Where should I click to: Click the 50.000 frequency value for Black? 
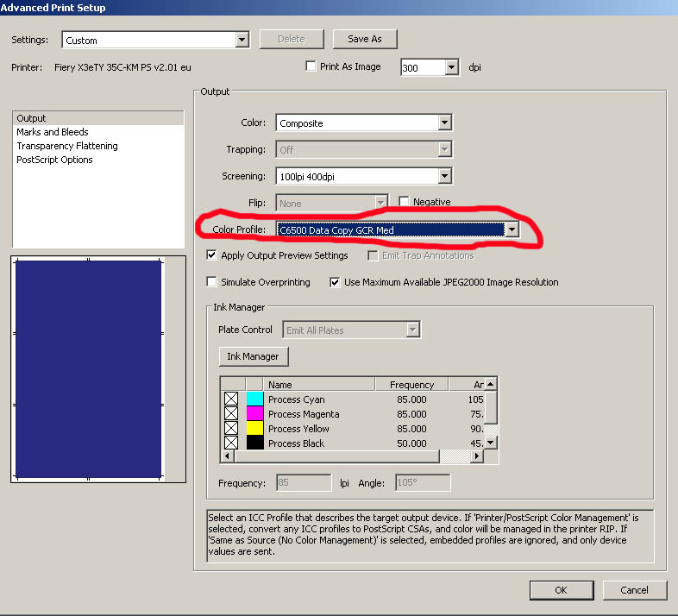tap(411, 443)
